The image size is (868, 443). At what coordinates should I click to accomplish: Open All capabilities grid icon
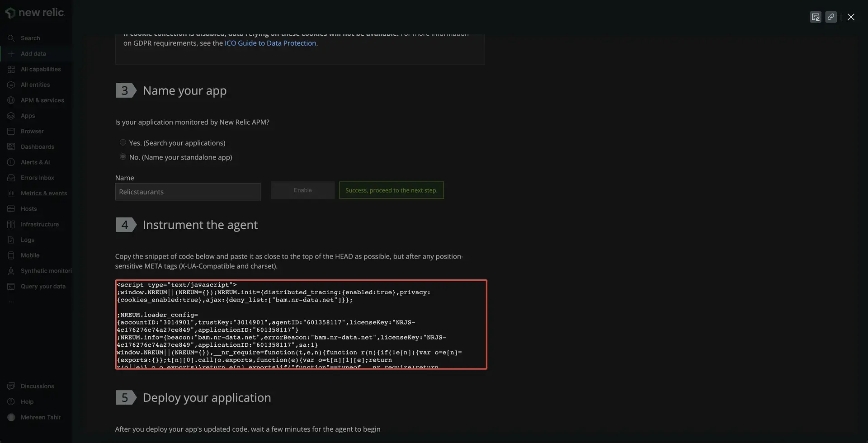pyautogui.click(x=11, y=69)
